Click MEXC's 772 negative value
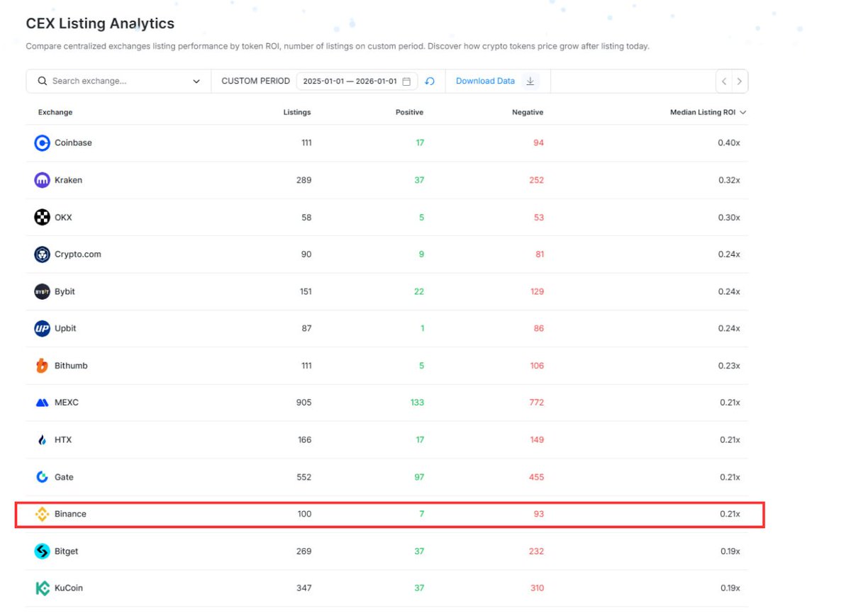851x616 pixels. coord(536,403)
